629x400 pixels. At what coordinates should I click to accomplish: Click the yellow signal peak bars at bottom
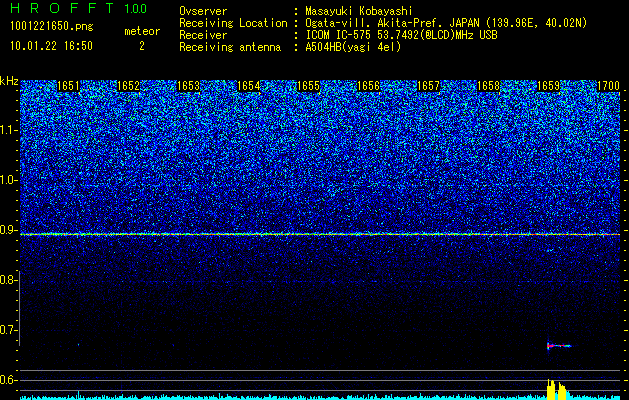click(557, 389)
